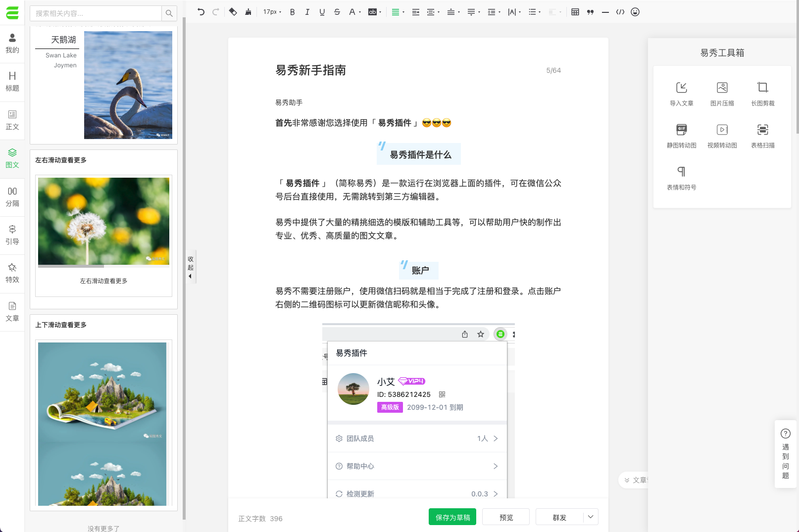Select the format painter brush tool
799x532 pixels.
coord(248,12)
